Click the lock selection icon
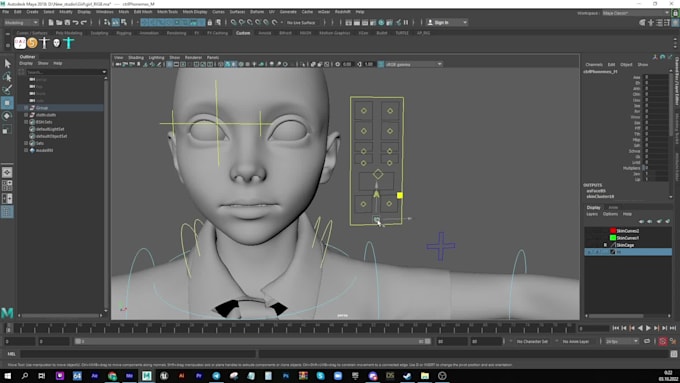This screenshot has width=680, height=383. 210,22
